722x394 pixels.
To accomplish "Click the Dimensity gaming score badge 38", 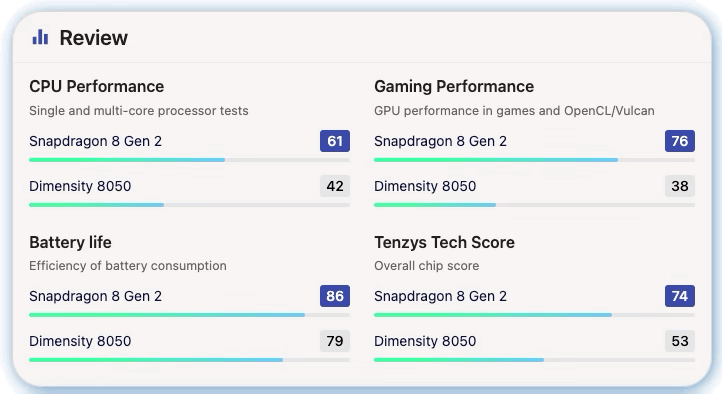I will (x=680, y=186).
